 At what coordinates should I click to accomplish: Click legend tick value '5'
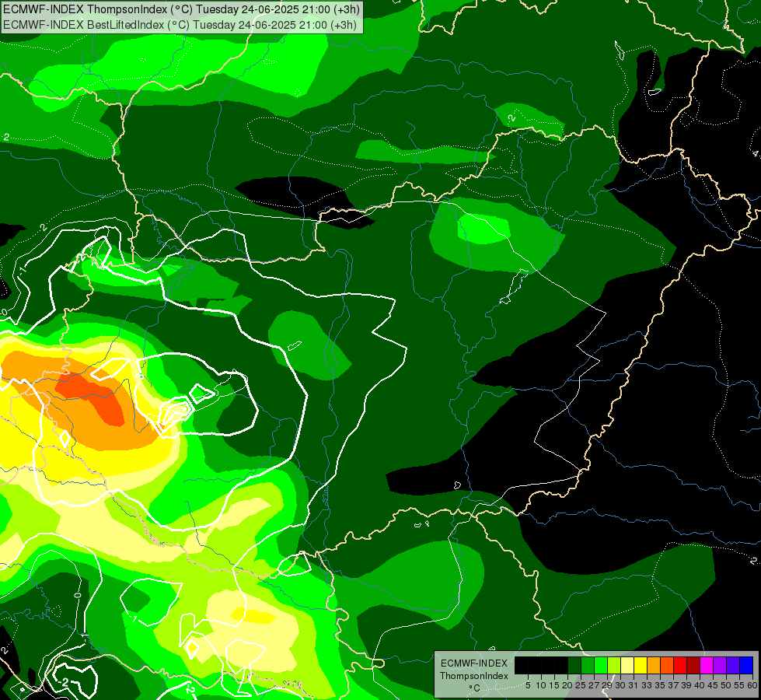click(528, 685)
